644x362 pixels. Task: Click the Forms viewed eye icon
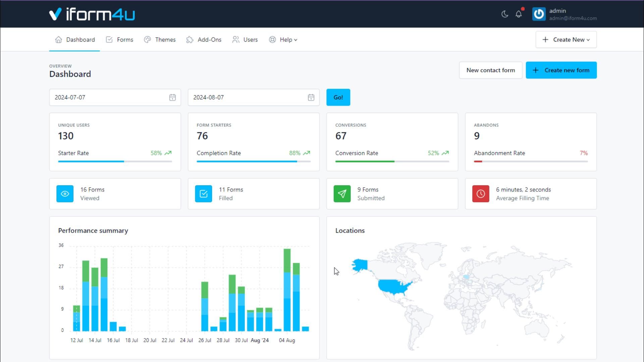[x=65, y=194]
